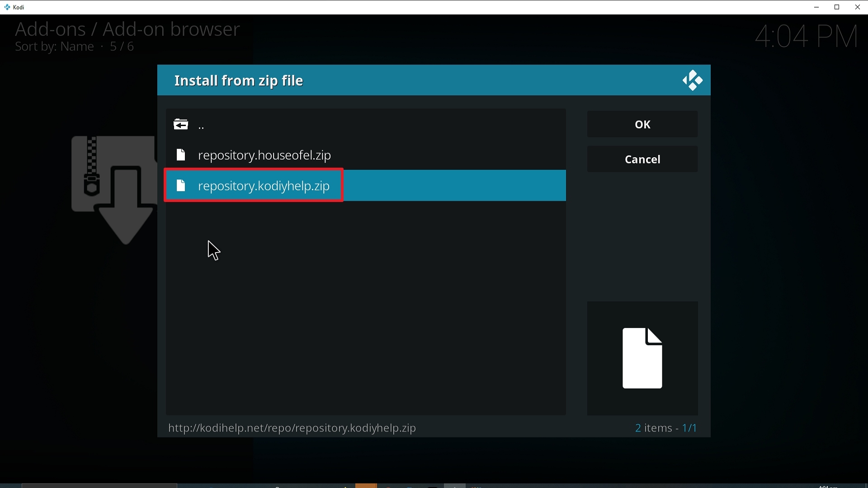Close the Kodi window
The width and height of the screenshot is (868, 488).
858,7
